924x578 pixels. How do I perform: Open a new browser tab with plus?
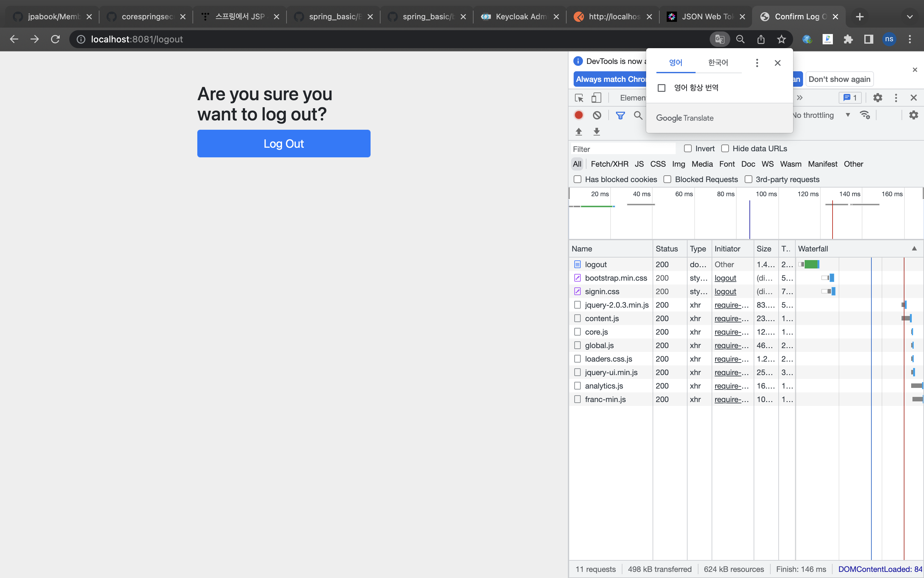click(x=860, y=16)
